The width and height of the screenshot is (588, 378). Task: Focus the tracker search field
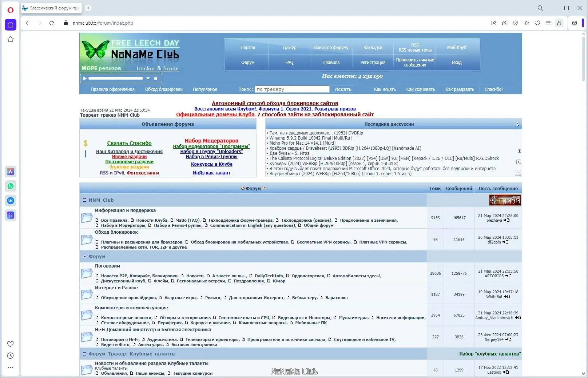pyautogui.click(x=292, y=89)
